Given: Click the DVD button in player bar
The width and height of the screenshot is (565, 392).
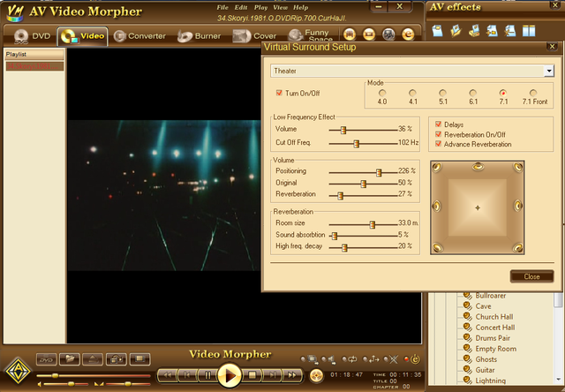Looking at the screenshot, I should point(46,359).
